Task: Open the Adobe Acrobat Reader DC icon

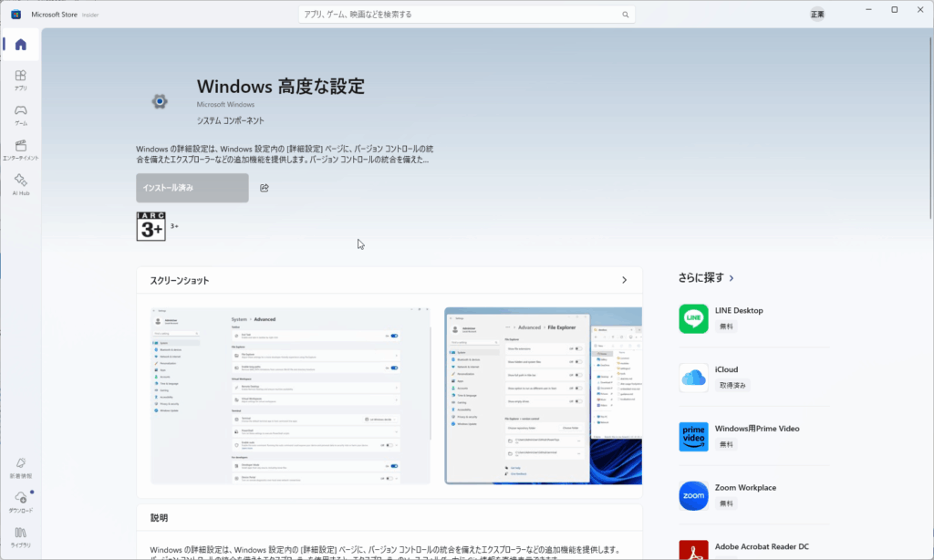Action: [693, 550]
